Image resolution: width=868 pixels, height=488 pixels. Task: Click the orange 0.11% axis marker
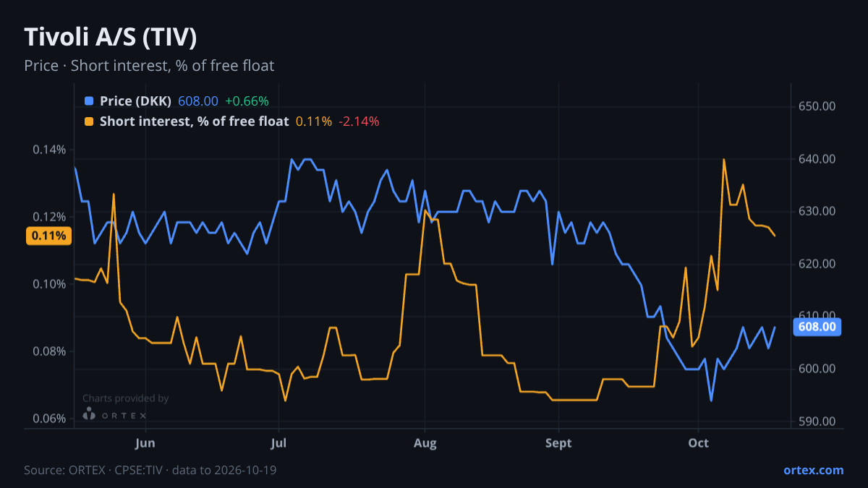pos(48,236)
